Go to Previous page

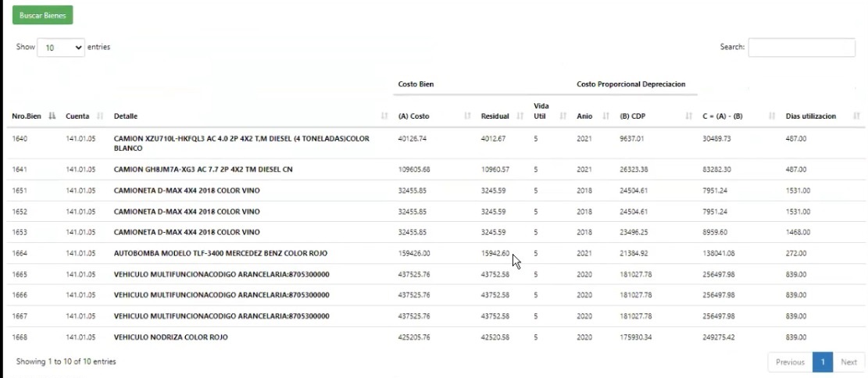tap(790, 362)
